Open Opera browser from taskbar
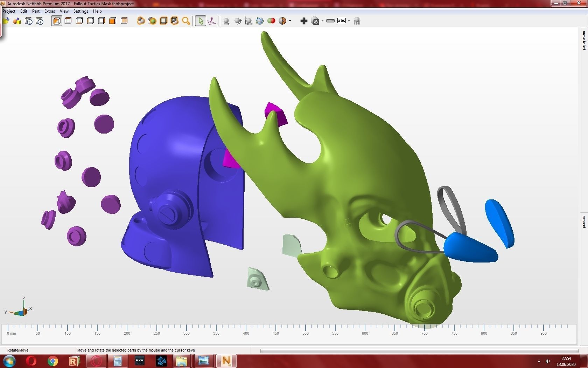Image resolution: width=588 pixels, height=368 pixels. (x=31, y=361)
